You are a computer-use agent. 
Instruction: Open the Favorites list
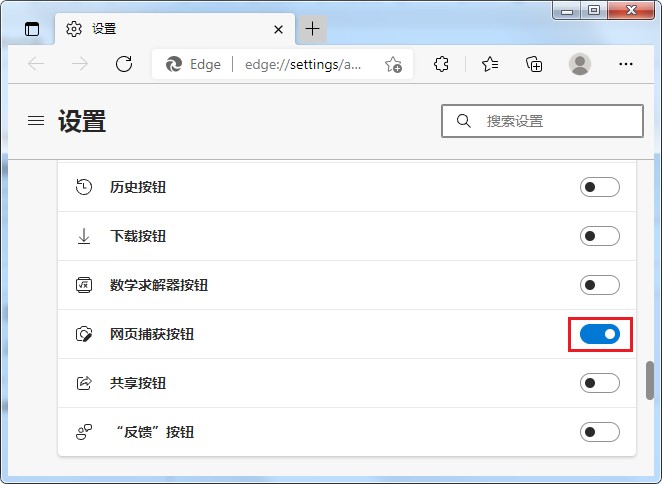point(490,64)
